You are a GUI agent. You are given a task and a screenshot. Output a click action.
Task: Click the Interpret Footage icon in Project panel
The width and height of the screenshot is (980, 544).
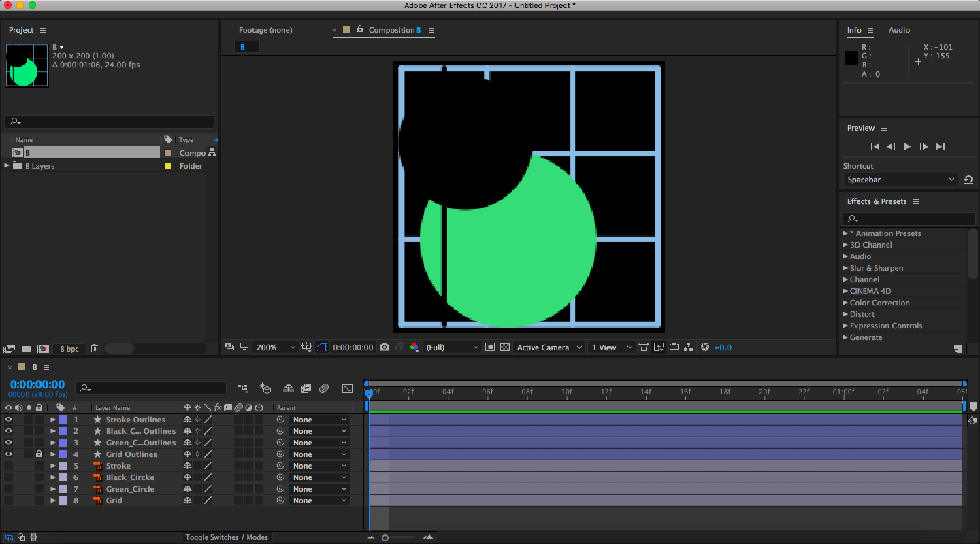(x=10, y=348)
